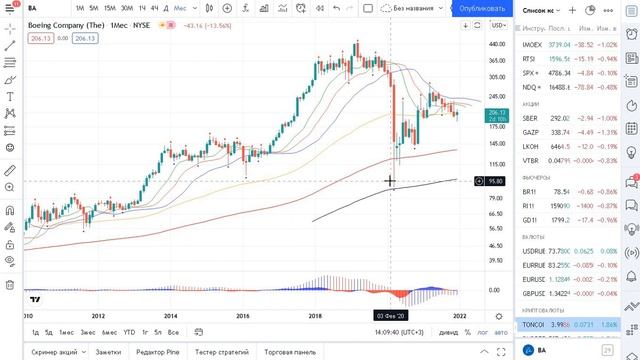Image resolution: width=640 pixels, height=360 pixels.
Task: Set the chart range to 1д
Action: click(x=36, y=332)
